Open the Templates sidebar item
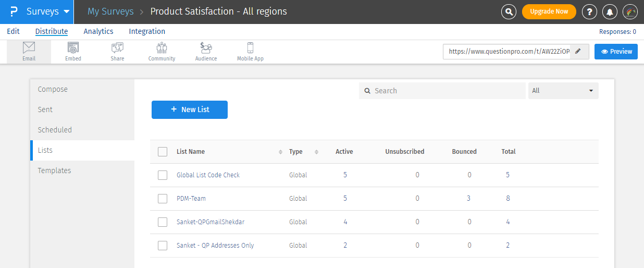This screenshot has width=644, height=268. pos(54,170)
